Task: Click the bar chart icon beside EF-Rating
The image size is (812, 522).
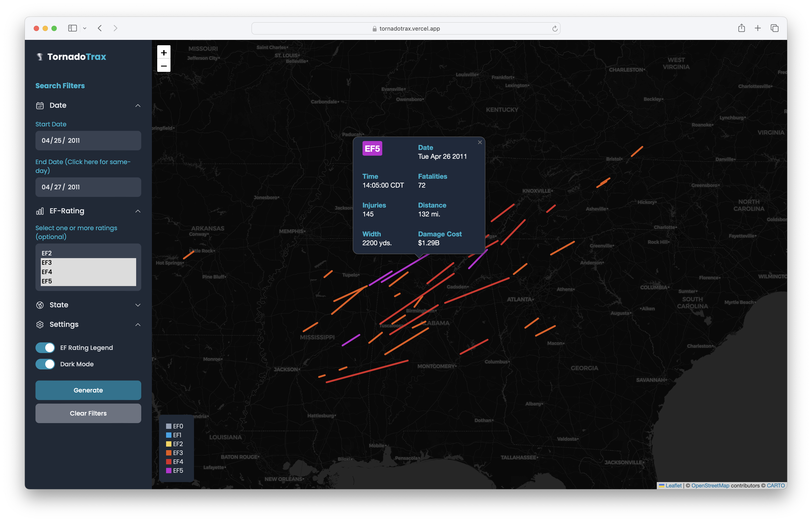Action: pyautogui.click(x=40, y=211)
